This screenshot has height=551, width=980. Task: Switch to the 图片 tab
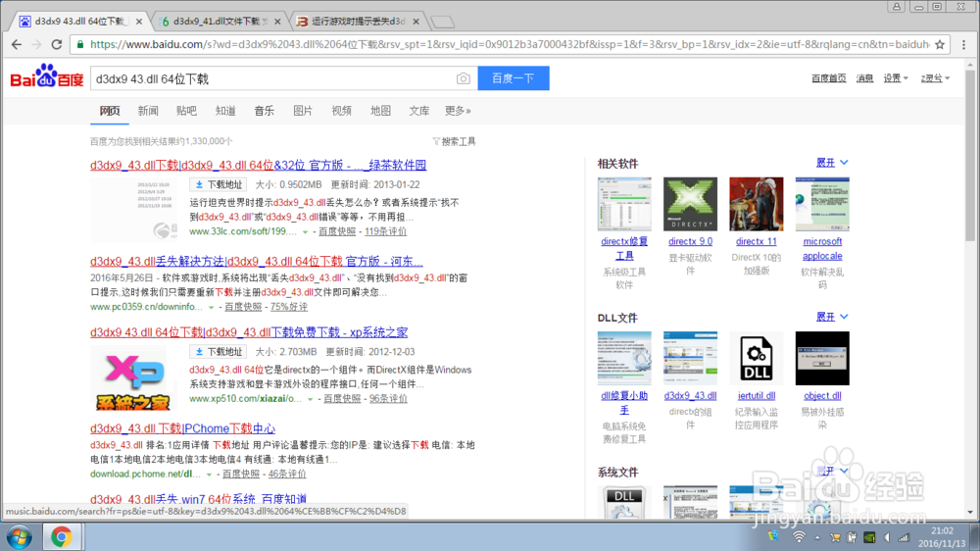point(303,111)
